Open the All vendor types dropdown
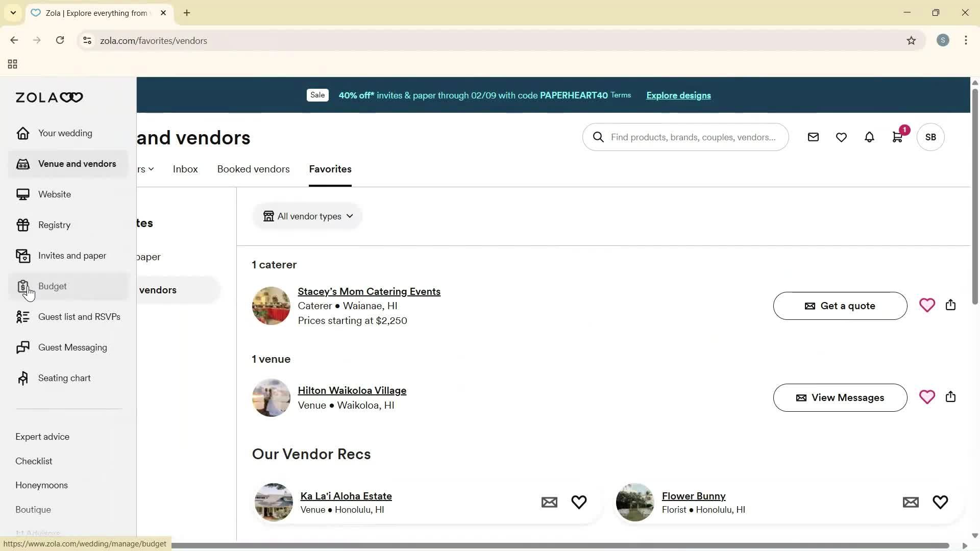980x551 pixels. pyautogui.click(x=307, y=216)
